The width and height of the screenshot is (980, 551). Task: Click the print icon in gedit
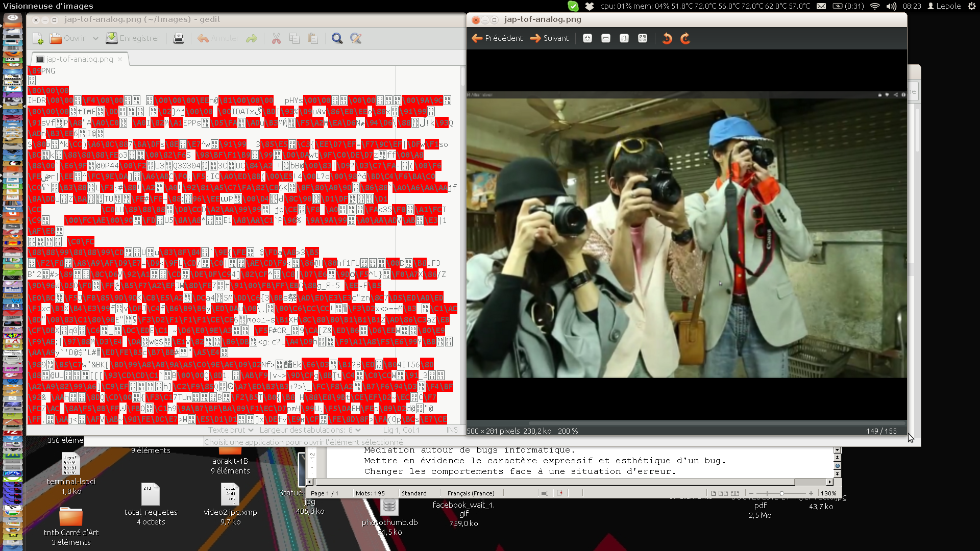coord(178,38)
